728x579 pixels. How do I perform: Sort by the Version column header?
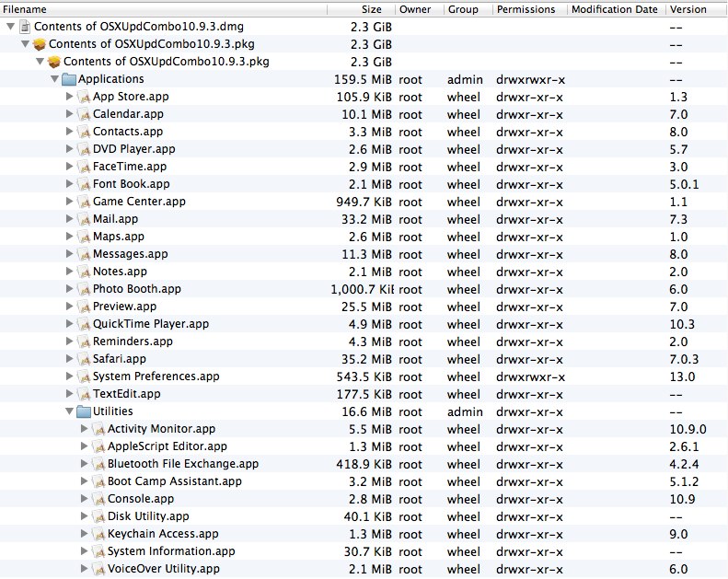pyautogui.click(x=697, y=9)
